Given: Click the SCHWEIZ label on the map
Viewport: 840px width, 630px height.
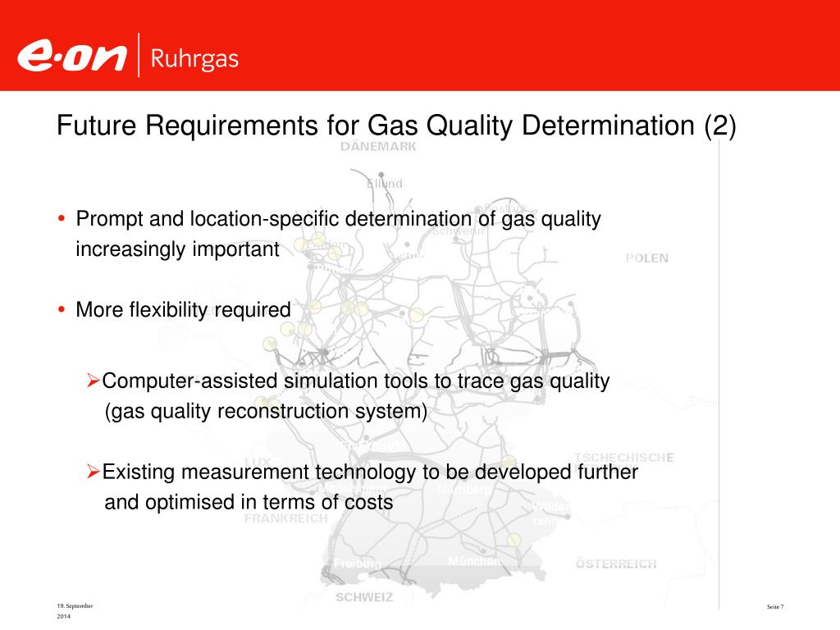Looking at the screenshot, I should click(364, 597).
